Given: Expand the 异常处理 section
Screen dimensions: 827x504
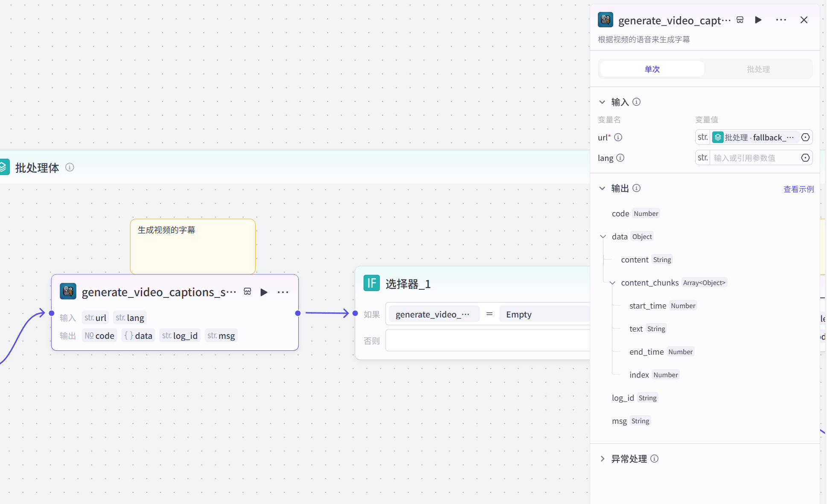Looking at the screenshot, I should [602, 459].
